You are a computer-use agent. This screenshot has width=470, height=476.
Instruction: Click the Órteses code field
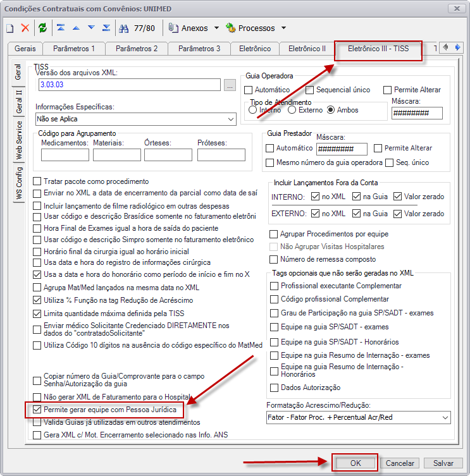pyautogui.click(x=168, y=155)
